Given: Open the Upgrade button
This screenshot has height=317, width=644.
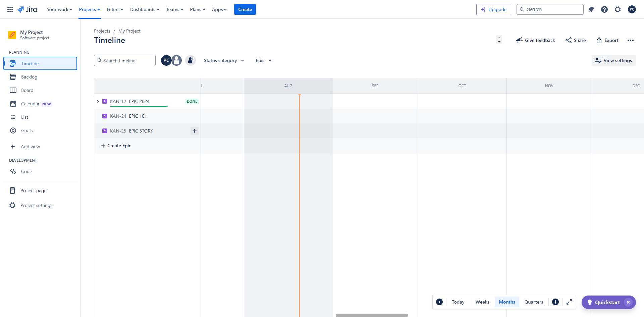Looking at the screenshot, I should coord(494,9).
